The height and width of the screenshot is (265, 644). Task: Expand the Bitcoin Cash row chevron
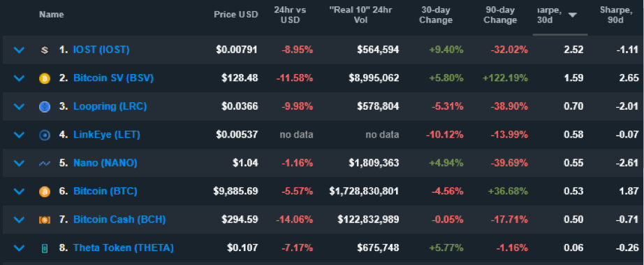point(20,220)
